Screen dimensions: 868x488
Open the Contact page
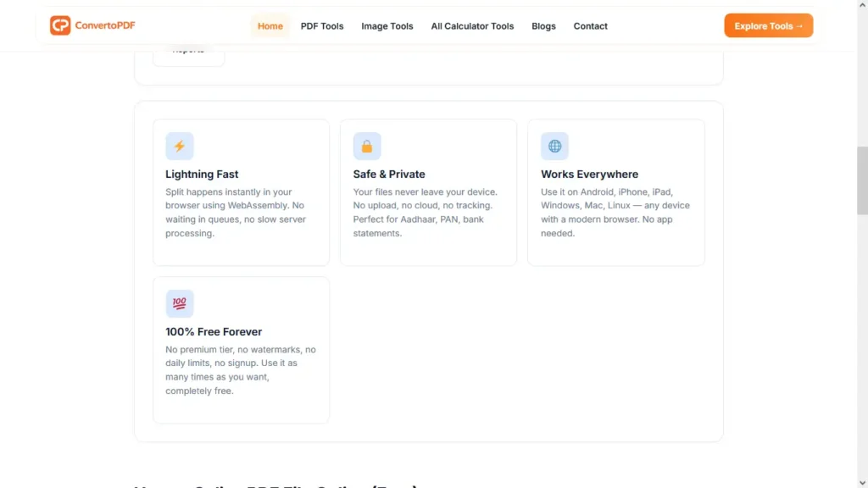click(590, 26)
